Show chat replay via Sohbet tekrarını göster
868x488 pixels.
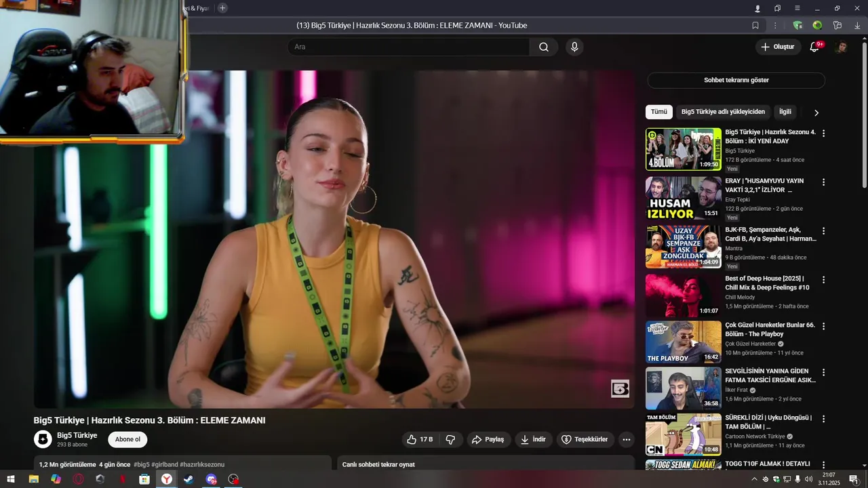tap(736, 80)
